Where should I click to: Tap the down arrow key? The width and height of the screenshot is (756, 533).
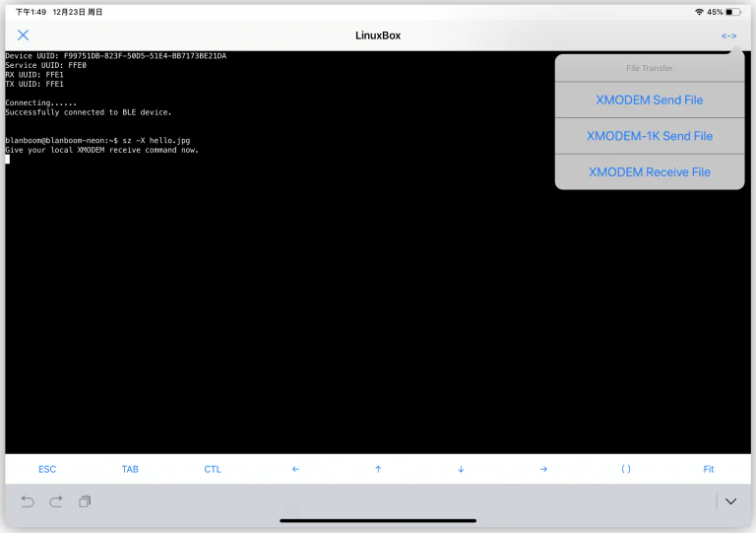[x=461, y=469]
